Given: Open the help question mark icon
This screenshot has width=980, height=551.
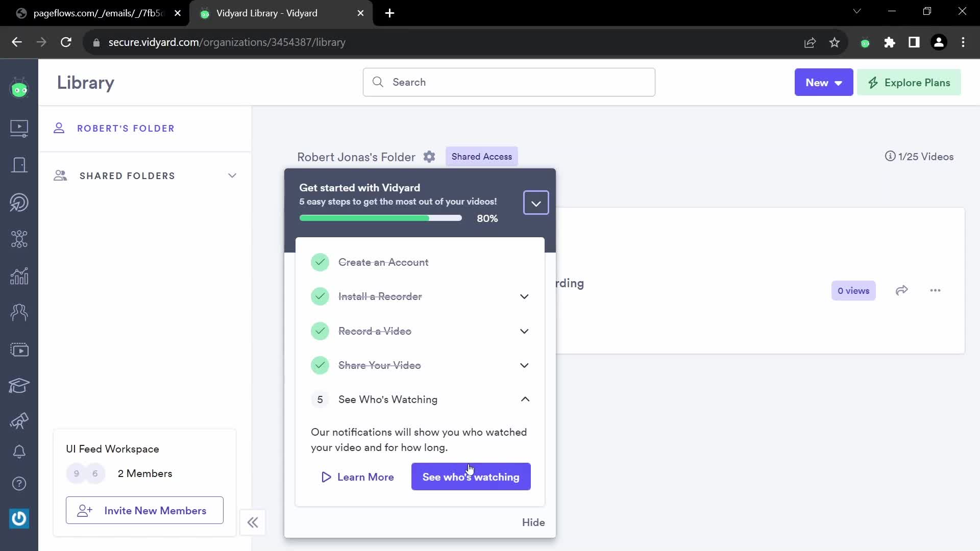Looking at the screenshot, I should tap(19, 483).
